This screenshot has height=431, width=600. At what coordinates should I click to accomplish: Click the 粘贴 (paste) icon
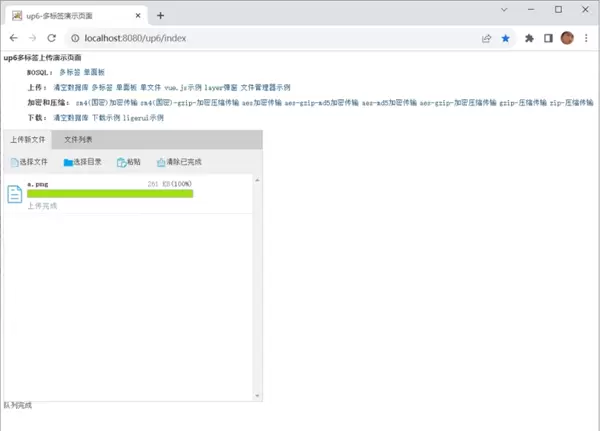click(x=122, y=162)
